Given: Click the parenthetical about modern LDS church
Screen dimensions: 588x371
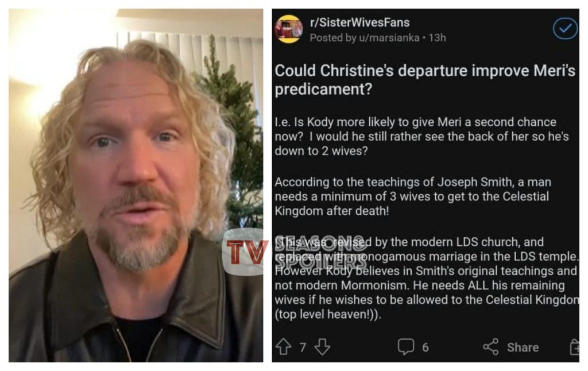Looking at the screenshot, I should 427,278.
